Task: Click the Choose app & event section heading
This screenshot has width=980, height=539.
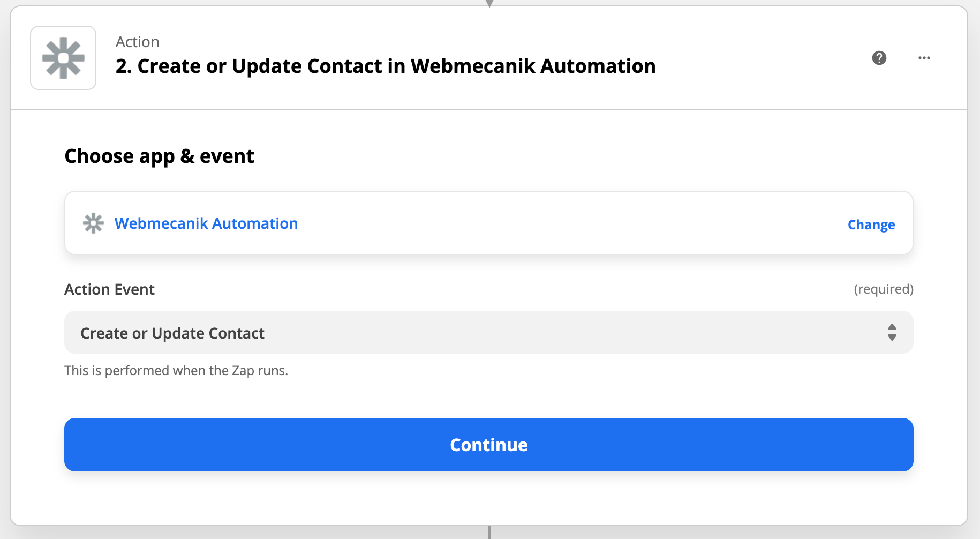Action: click(x=159, y=156)
